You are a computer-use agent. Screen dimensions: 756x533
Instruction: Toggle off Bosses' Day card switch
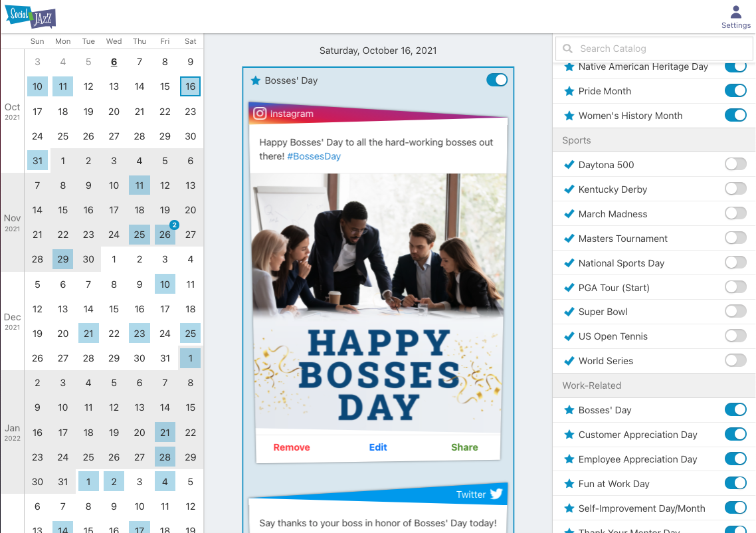497,80
